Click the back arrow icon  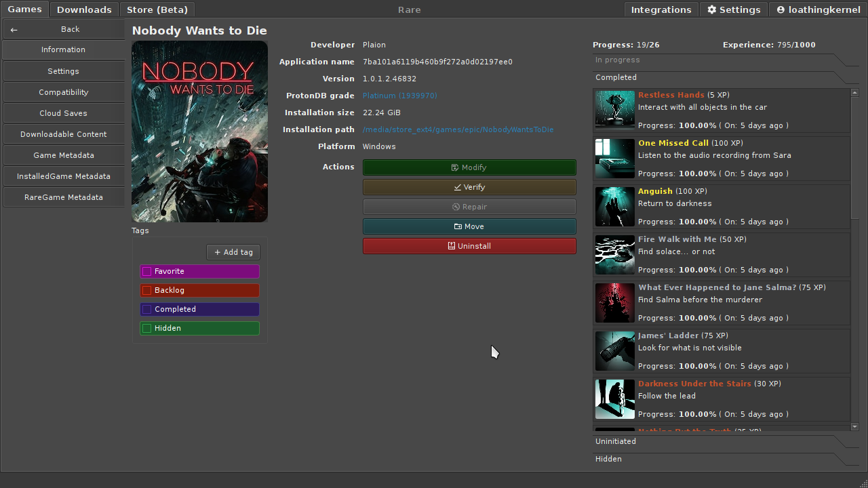pyautogui.click(x=14, y=30)
